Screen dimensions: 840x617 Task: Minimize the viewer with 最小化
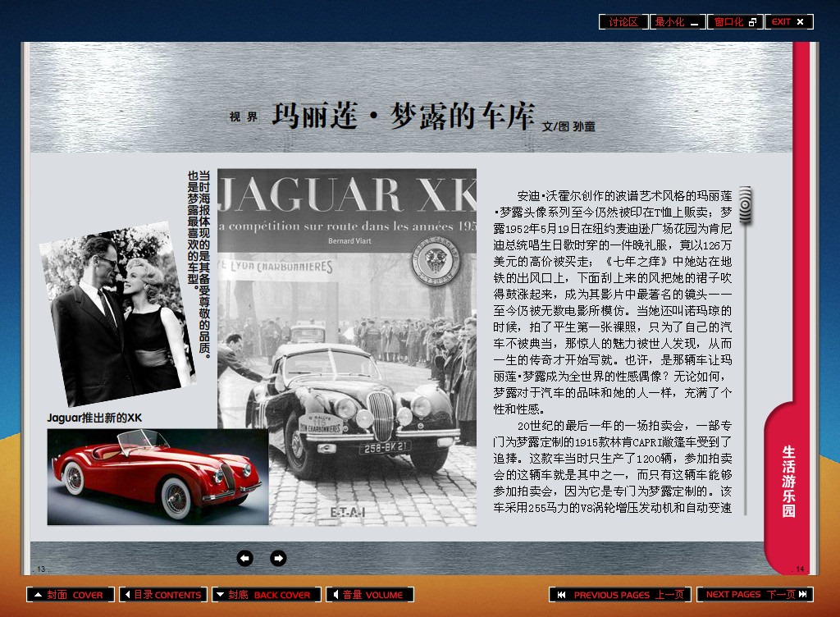point(677,22)
